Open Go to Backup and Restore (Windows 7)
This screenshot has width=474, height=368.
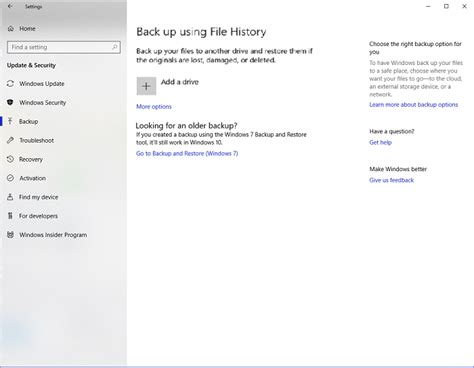point(187,153)
